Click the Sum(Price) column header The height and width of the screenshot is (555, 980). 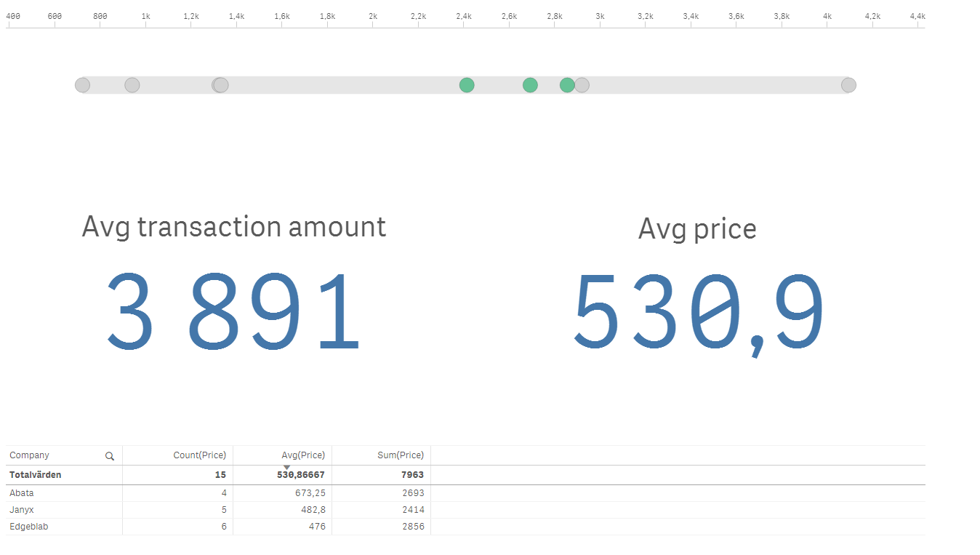(x=401, y=455)
